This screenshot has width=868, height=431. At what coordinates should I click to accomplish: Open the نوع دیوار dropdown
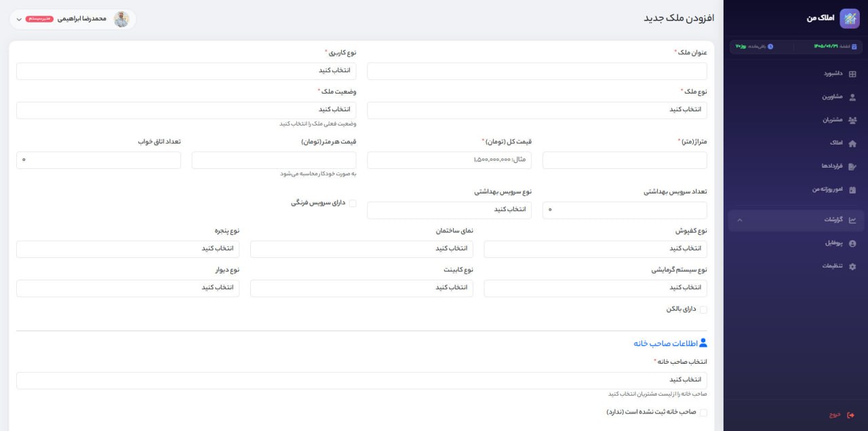point(128,288)
